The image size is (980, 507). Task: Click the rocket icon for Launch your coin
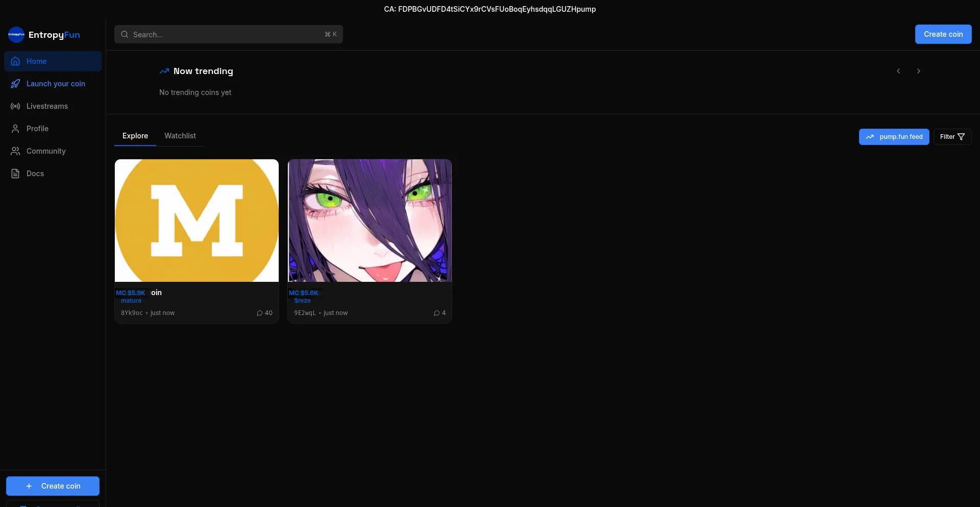click(x=15, y=83)
